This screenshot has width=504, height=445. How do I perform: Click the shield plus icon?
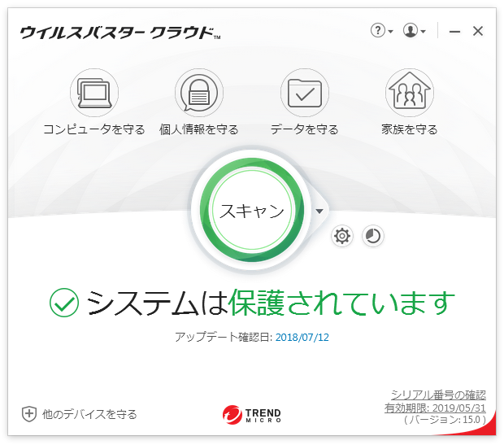(x=29, y=414)
